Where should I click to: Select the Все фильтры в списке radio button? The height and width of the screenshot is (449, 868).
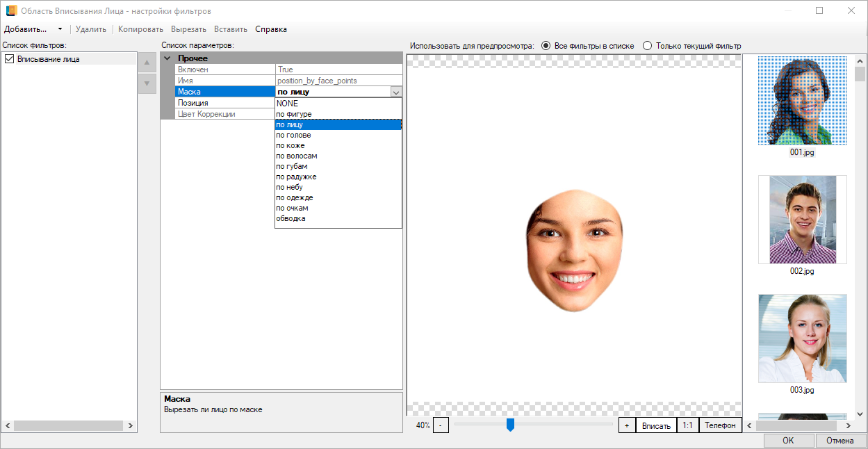pos(546,46)
